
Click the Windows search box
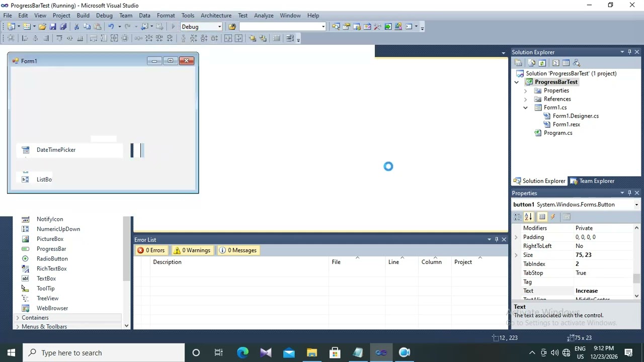104,353
